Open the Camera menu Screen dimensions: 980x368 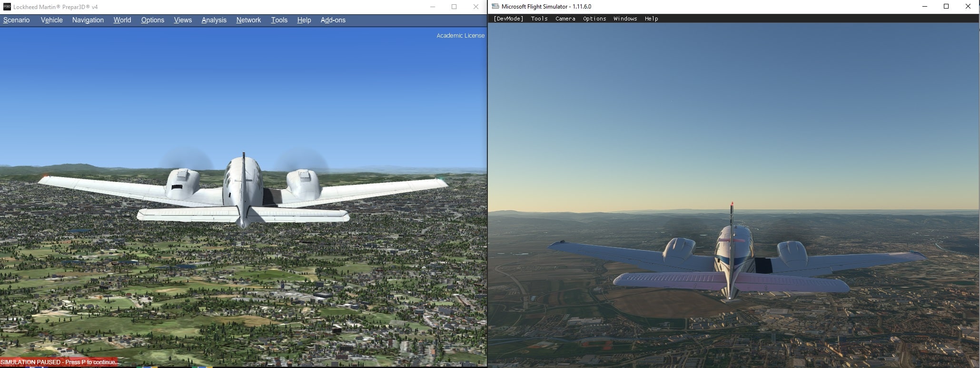pyautogui.click(x=565, y=19)
